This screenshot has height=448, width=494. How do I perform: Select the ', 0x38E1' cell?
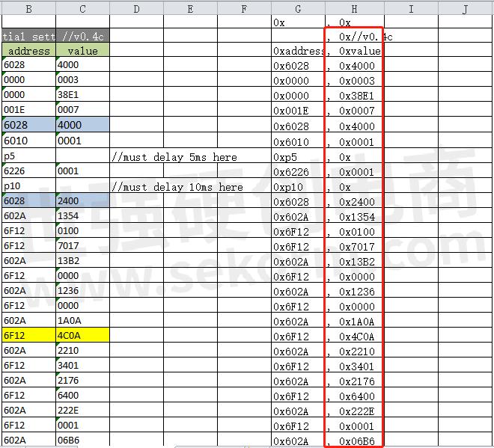point(354,96)
